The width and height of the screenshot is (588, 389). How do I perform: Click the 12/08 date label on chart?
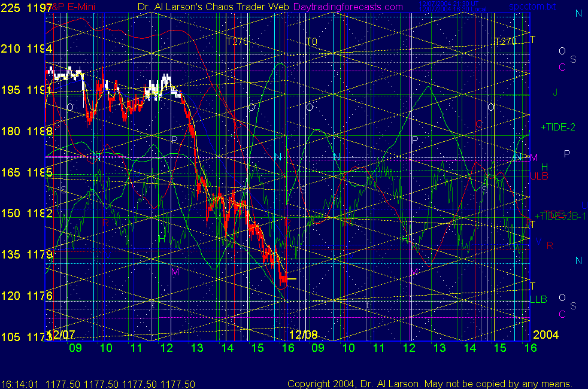click(304, 335)
